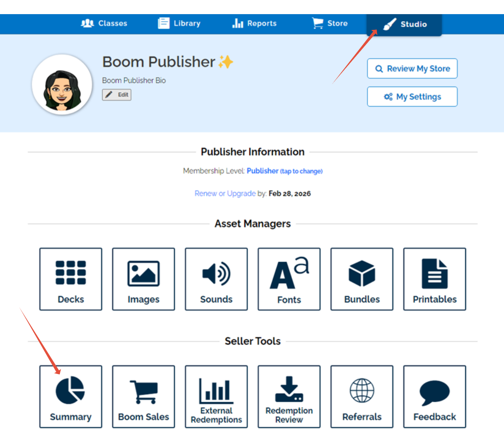
Task: Click the Boom Publisher Bio text
Action: point(134,80)
